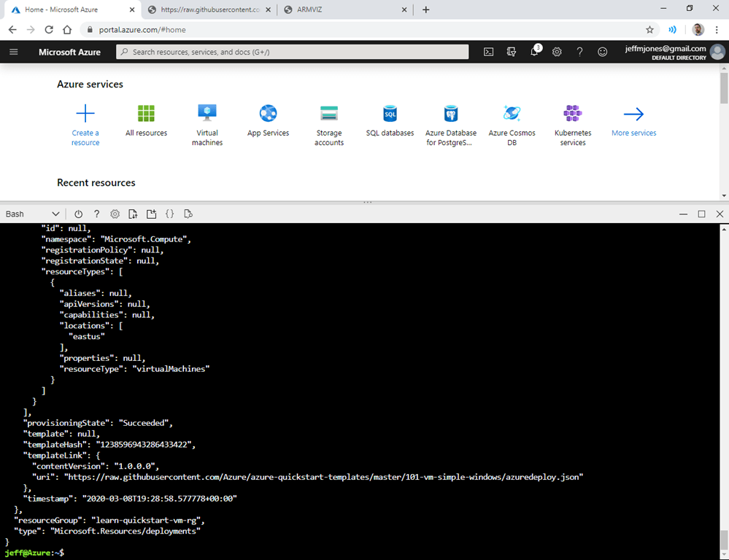This screenshot has height=560, width=729.
Task: Click Upload/Download files icon in Cloud Shell
Action: pos(133,214)
